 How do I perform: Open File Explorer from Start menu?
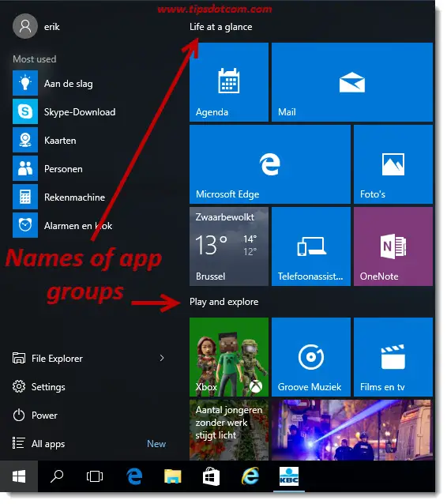click(88, 358)
